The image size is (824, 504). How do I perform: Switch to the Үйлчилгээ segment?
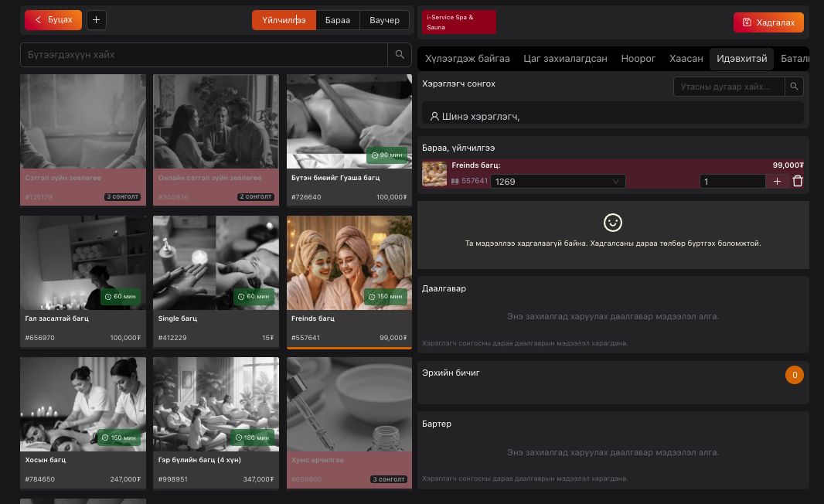[x=284, y=20]
